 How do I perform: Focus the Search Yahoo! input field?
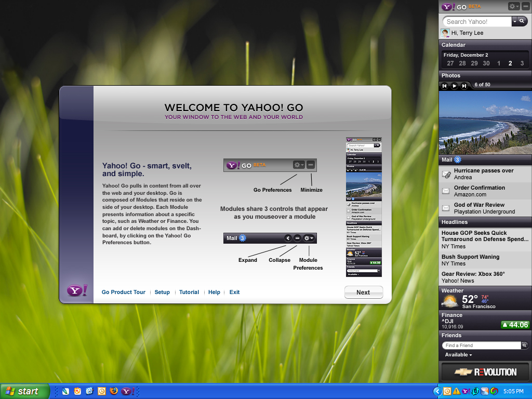pos(477,22)
